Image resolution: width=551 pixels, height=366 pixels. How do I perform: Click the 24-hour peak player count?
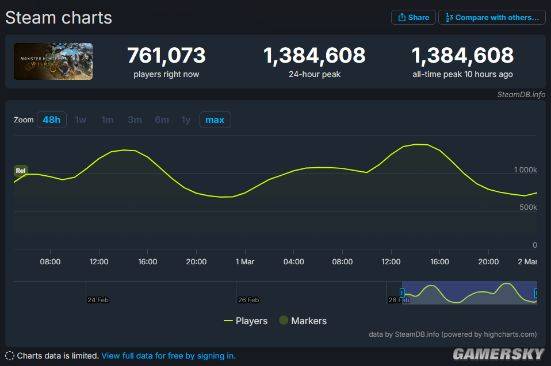pos(315,55)
